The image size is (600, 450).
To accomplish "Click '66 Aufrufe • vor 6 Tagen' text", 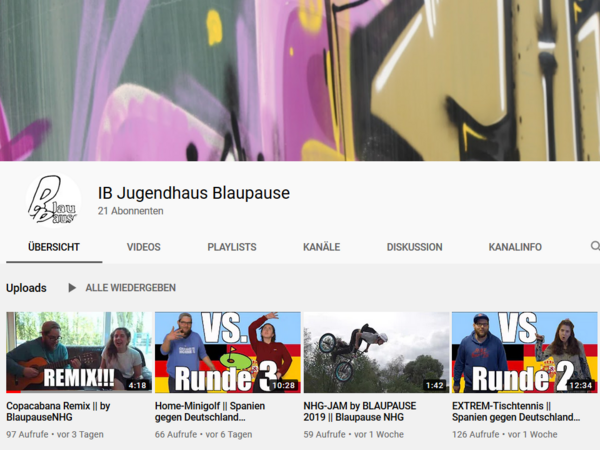I will pos(204,434).
